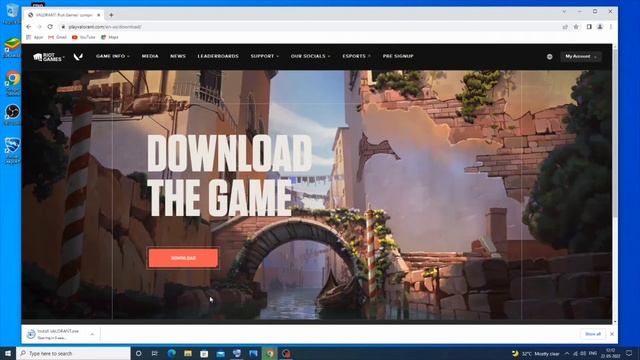640x360 pixels.
Task: Open the language globe selector
Action: [549, 57]
